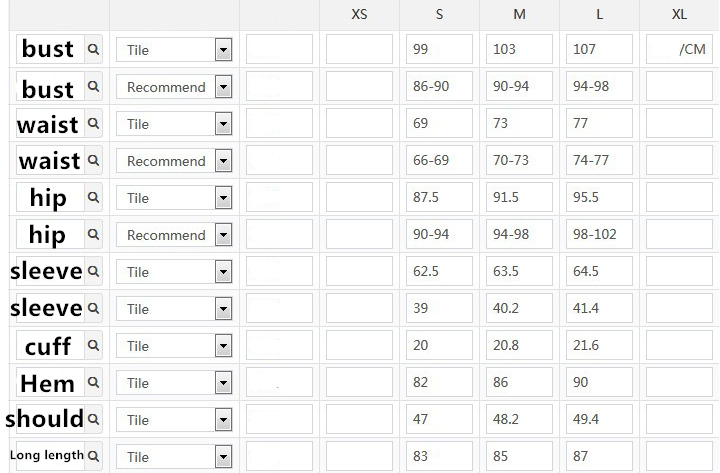Screen dimensions: 720x473
Task: Click the magnifier icon next to Hem
Action: click(x=93, y=382)
